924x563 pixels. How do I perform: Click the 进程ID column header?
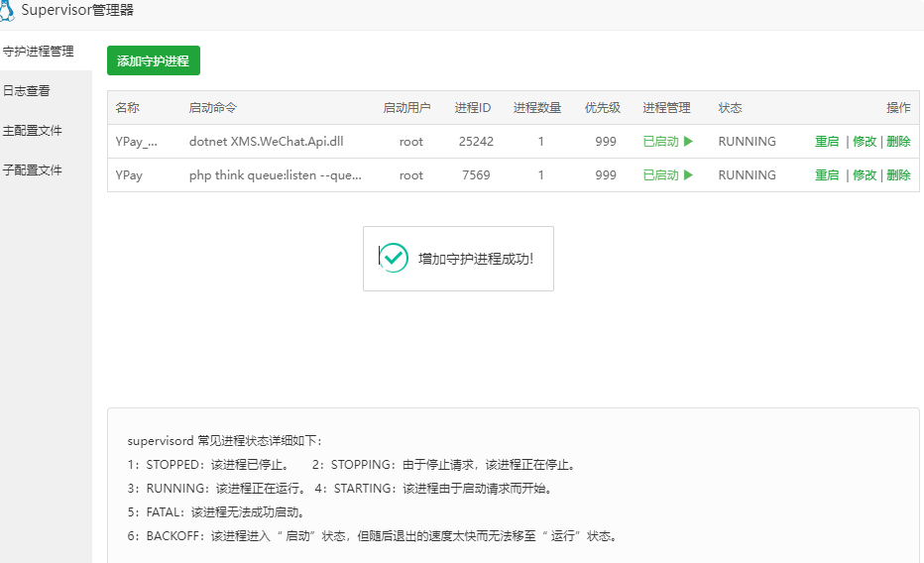[x=473, y=108]
